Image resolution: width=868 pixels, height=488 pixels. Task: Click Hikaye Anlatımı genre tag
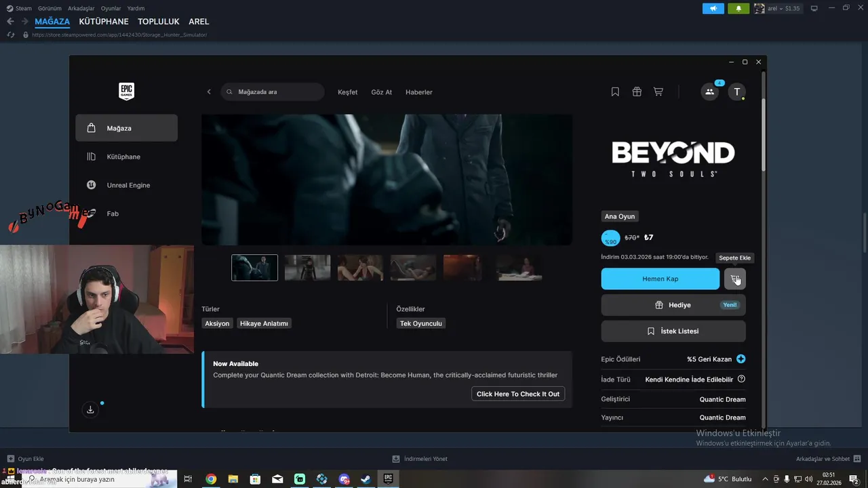264,323
